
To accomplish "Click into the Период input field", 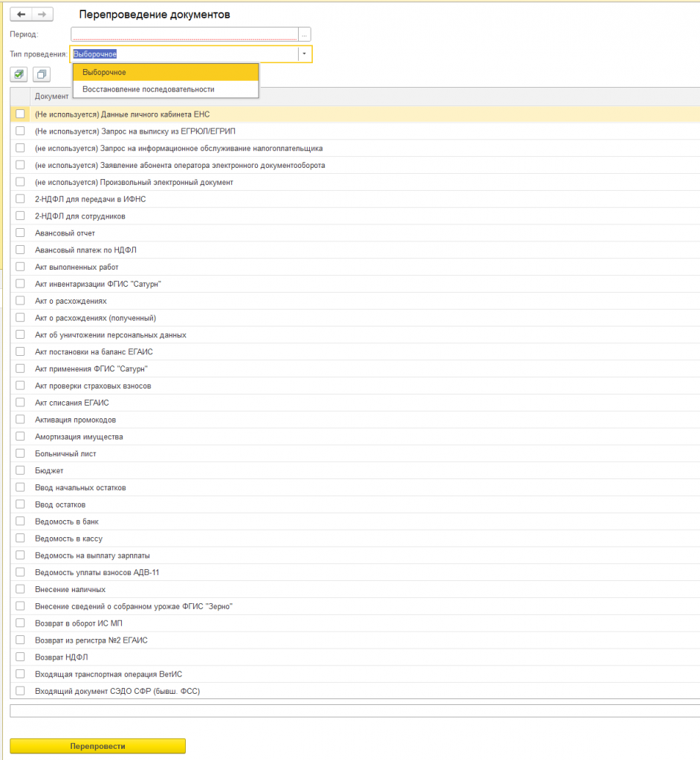I will pos(185,34).
